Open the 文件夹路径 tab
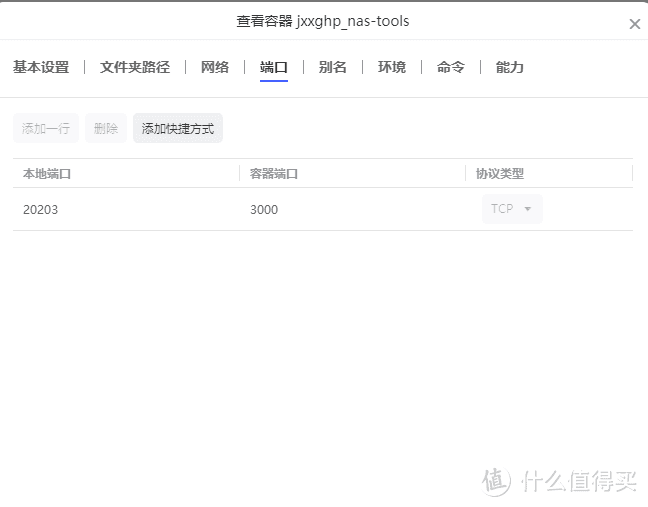The image size is (648, 507). tap(135, 67)
